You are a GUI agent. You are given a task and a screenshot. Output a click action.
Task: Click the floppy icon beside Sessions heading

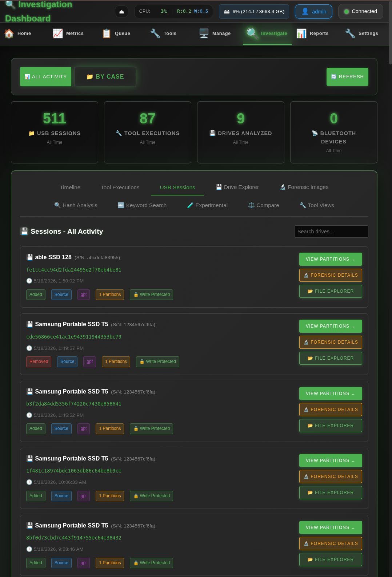[x=24, y=232]
